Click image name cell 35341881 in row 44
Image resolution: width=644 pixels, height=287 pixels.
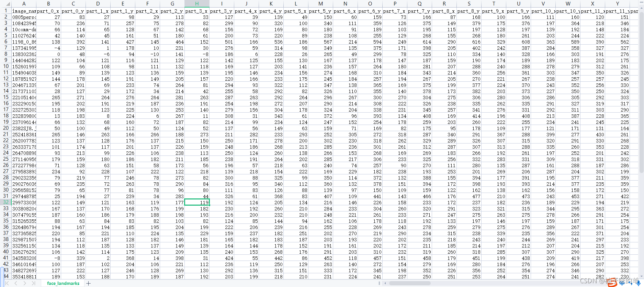pyautogui.click(x=24, y=277)
